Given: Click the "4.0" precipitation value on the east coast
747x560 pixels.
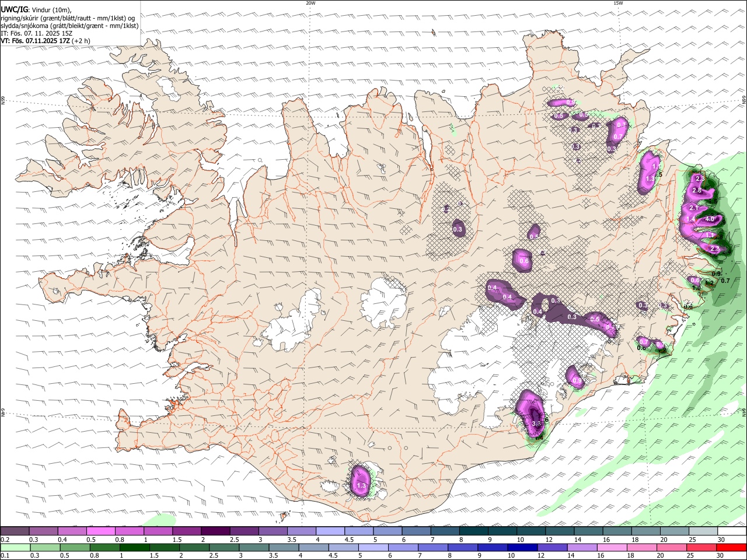Looking at the screenshot, I should click(710, 219).
